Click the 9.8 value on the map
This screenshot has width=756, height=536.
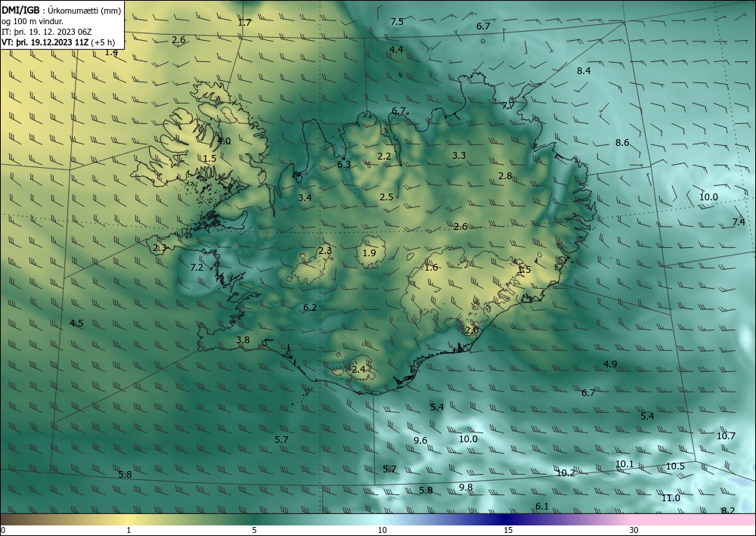(x=466, y=488)
